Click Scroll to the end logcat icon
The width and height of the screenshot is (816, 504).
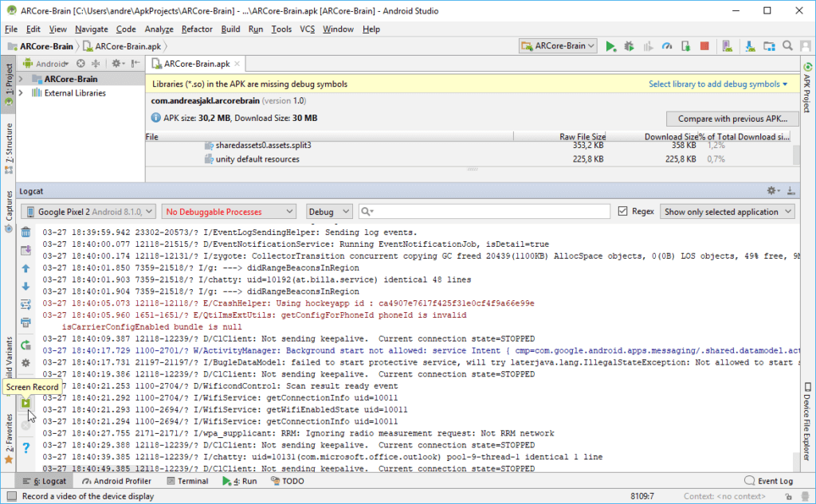[x=25, y=251]
